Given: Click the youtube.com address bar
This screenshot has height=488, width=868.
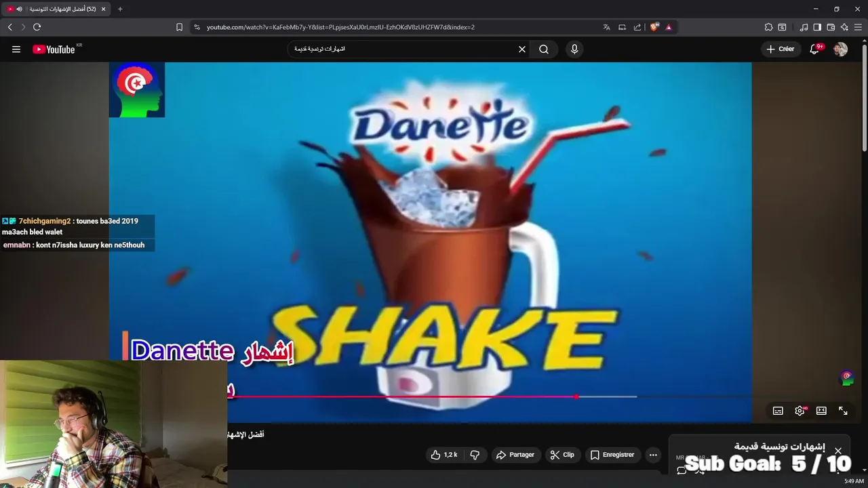Looking at the screenshot, I should pos(400,27).
